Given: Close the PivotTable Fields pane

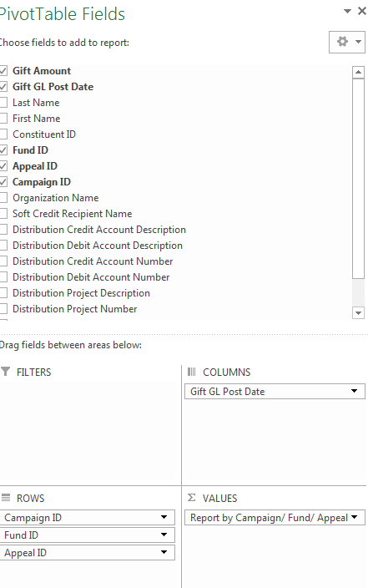Looking at the screenshot, I should (362, 11).
